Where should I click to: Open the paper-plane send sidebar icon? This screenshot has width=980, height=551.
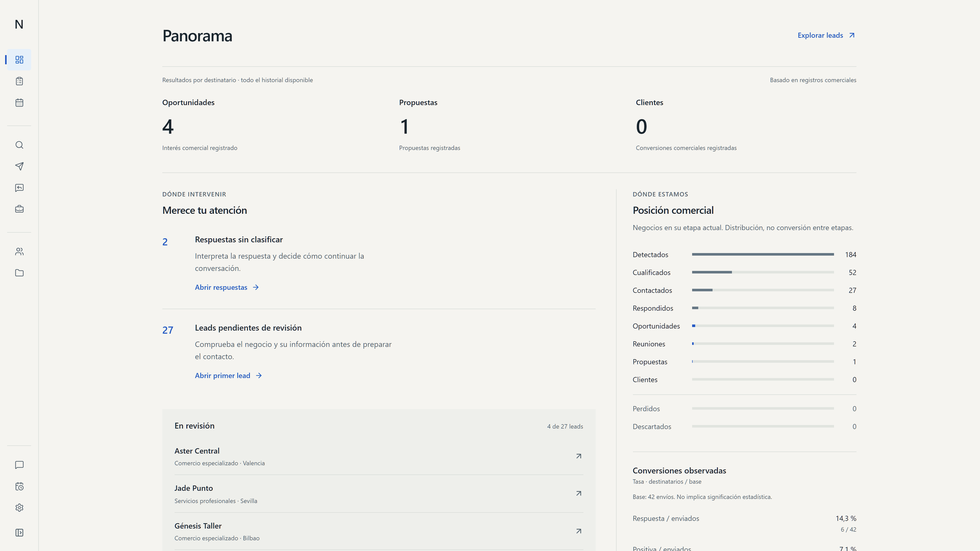(19, 166)
